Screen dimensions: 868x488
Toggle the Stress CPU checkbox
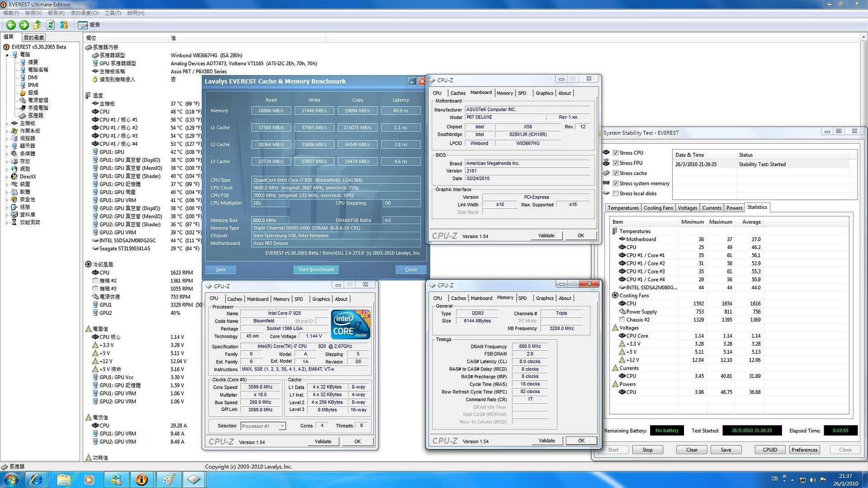click(x=615, y=153)
